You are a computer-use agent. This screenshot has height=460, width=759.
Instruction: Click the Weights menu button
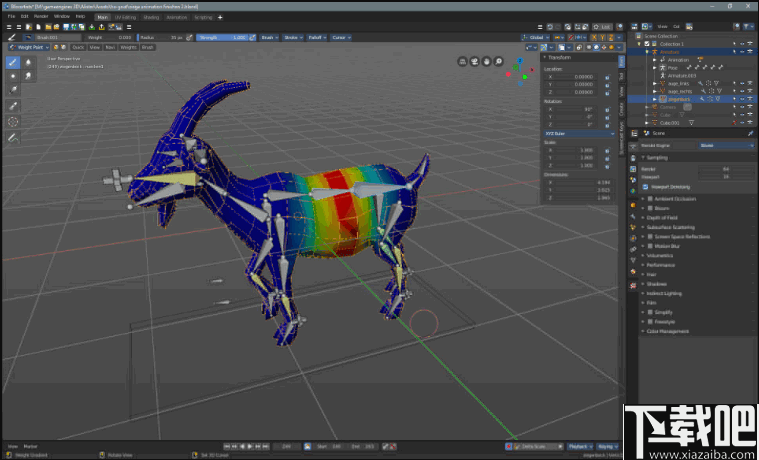tap(128, 47)
